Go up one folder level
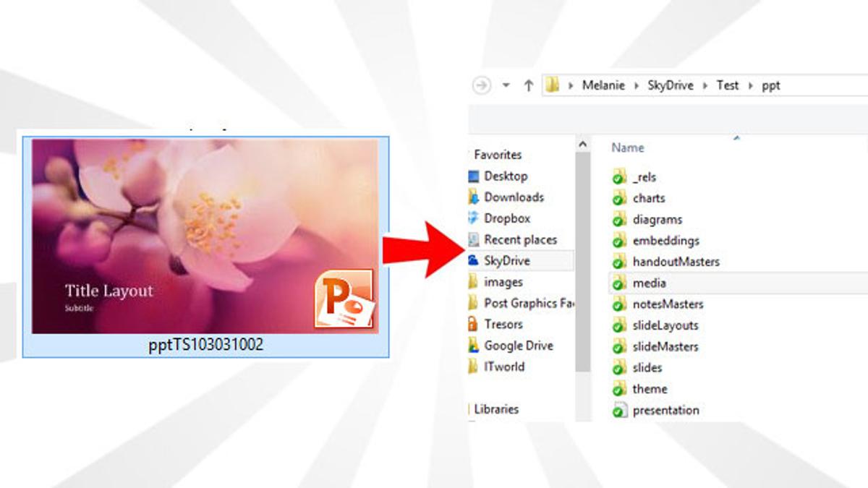The image size is (868, 488). [x=528, y=85]
